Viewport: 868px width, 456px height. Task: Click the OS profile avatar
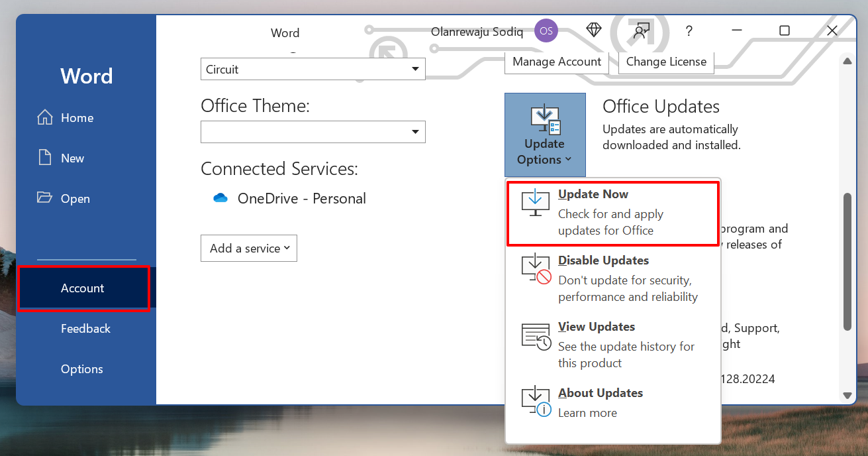pos(546,30)
